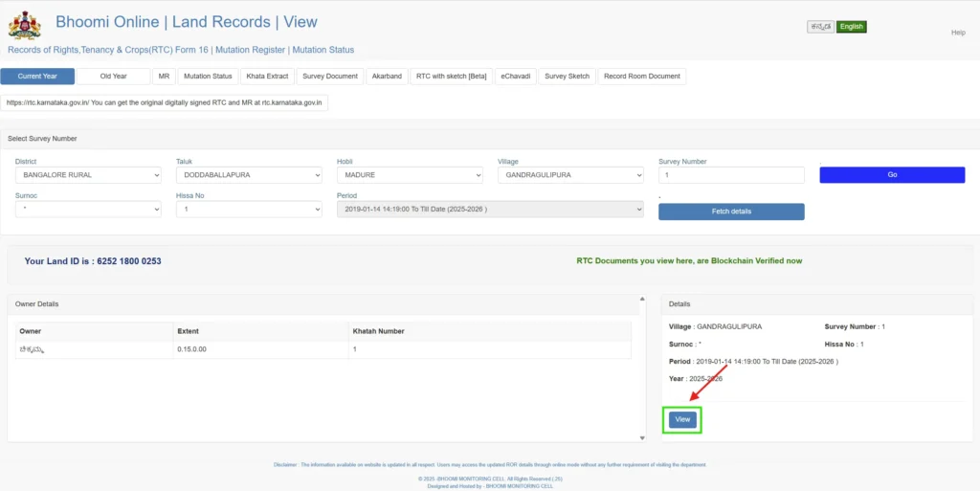Open the Record Room Document tab
The height and width of the screenshot is (491, 980).
click(x=641, y=77)
